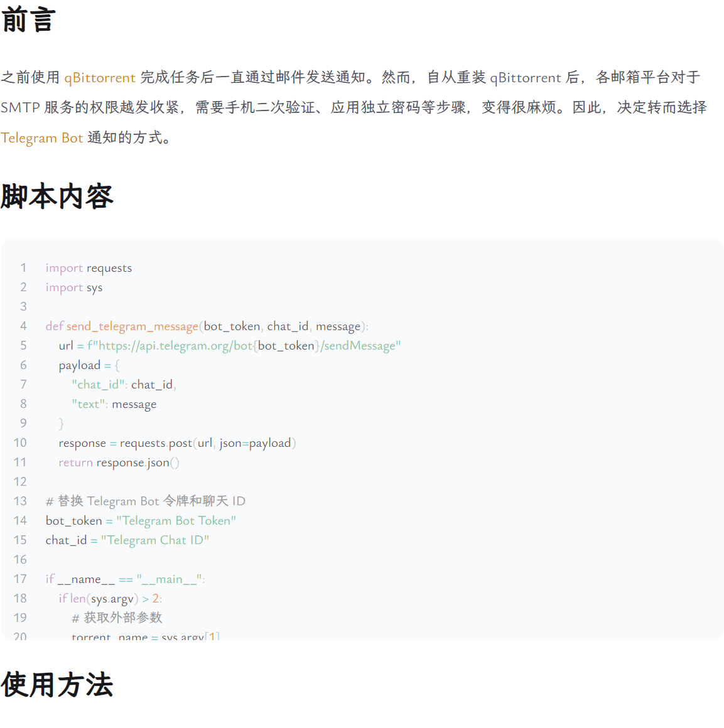Click the 脚本内容 heading
Image resolution: width=724 pixels, height=728 pixels.
click(x=57, y=196)
